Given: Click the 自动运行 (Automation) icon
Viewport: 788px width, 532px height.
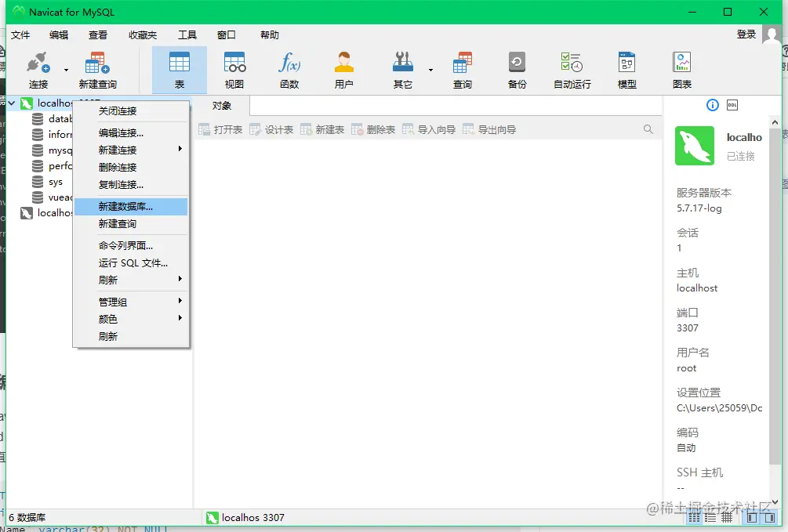Looking at the screenshot, I should pos(572,63).
